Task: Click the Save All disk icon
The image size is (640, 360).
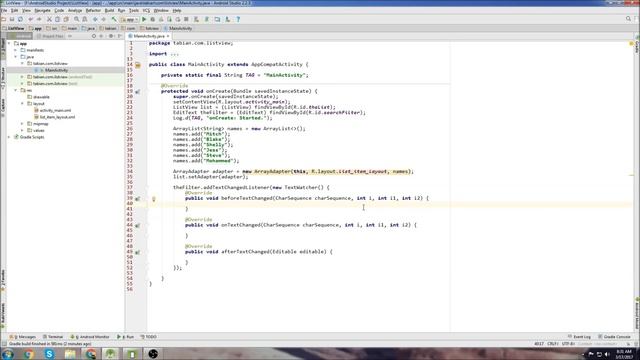Action: tap(12, 19)
